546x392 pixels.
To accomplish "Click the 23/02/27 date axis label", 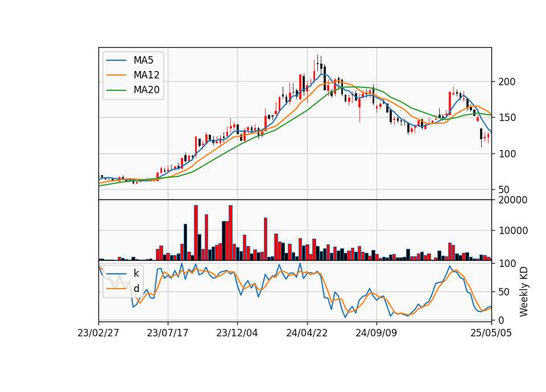I will pos(98,333).
